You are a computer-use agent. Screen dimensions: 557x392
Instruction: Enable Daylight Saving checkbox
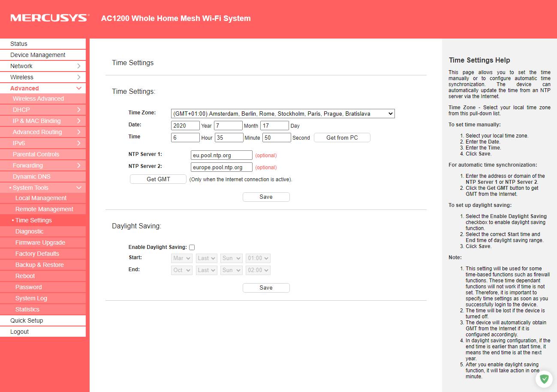tap(192, 247)
